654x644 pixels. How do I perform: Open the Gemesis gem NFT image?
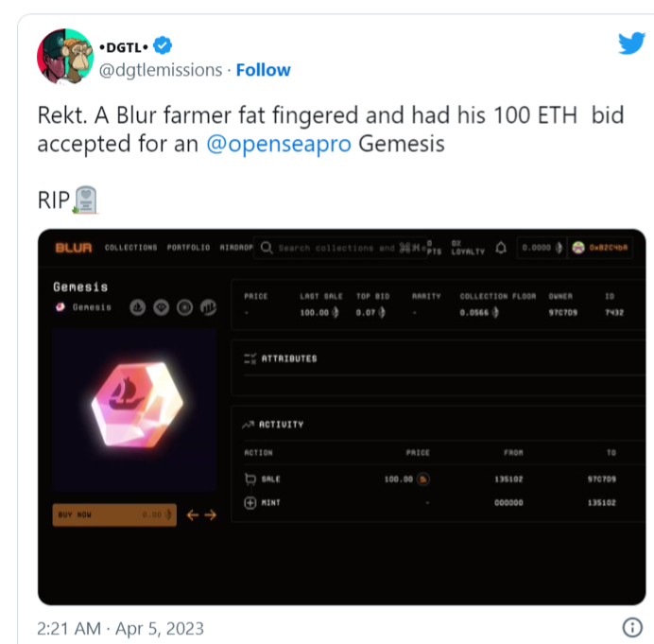tap(134, 409)
